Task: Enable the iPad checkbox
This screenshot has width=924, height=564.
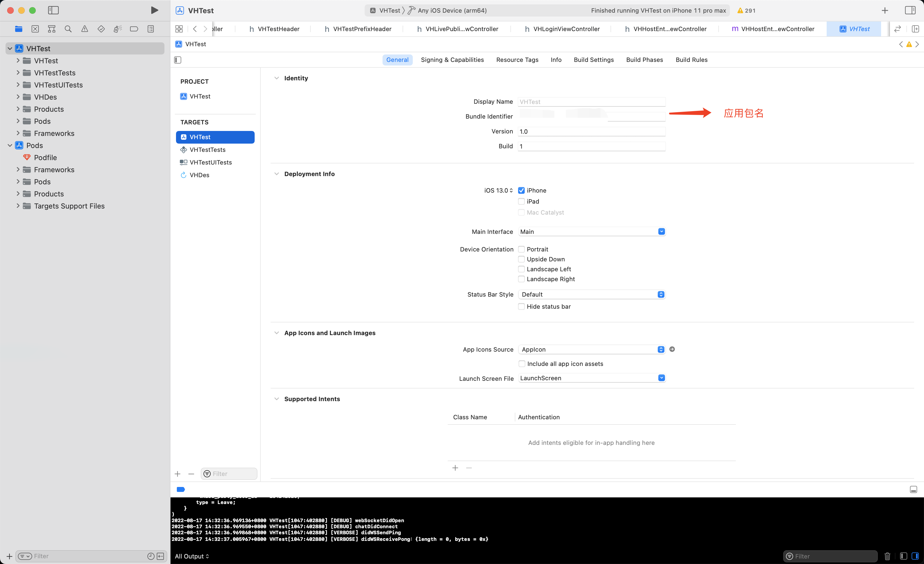Action: [x=521, y=201]
